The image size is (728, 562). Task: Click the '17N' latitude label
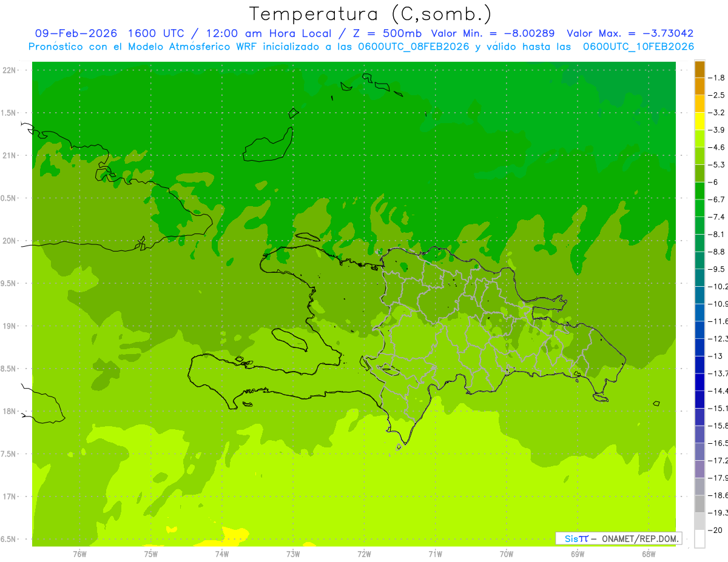(9, 497)
